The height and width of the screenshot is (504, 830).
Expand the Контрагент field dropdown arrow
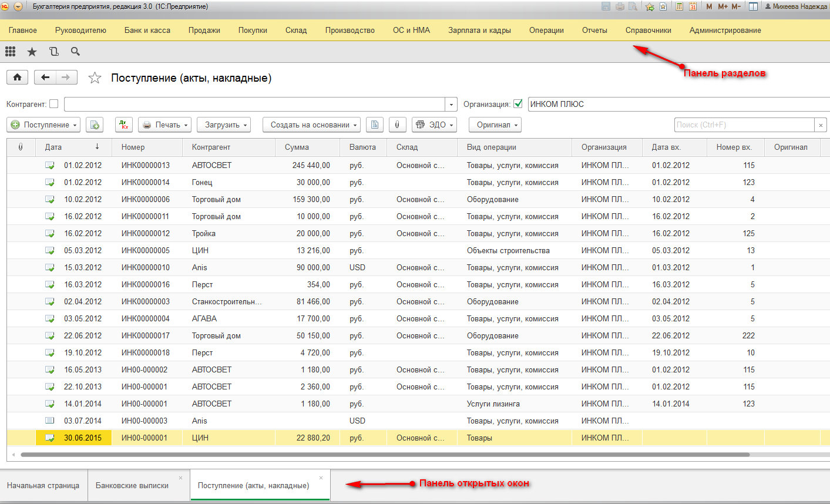point(451,105)
